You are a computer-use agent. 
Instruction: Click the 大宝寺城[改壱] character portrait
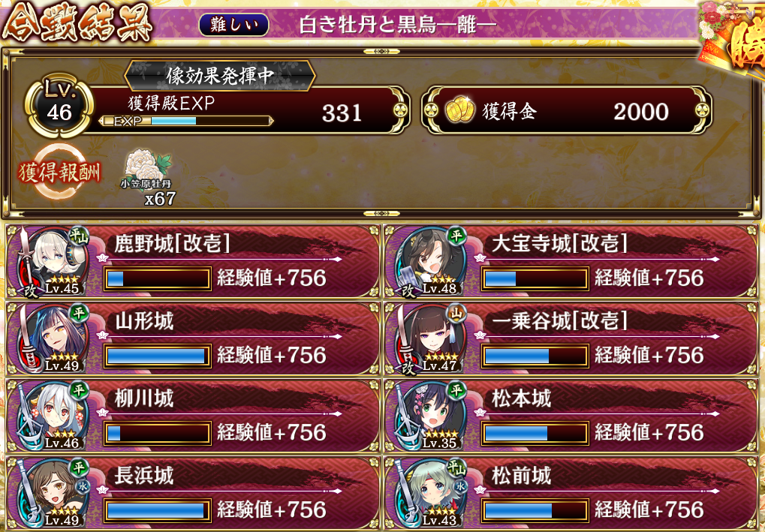click(x=430, y=262)
